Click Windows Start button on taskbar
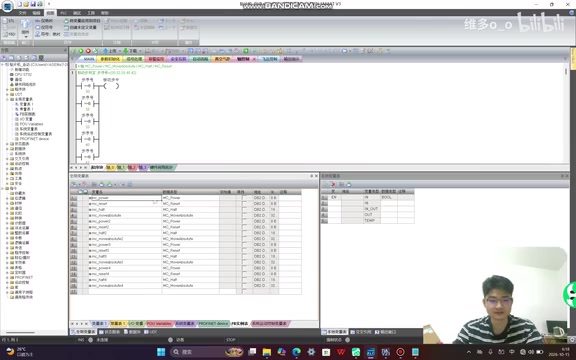576x360 pixels. pyautogui.click(x=161, y=352)
